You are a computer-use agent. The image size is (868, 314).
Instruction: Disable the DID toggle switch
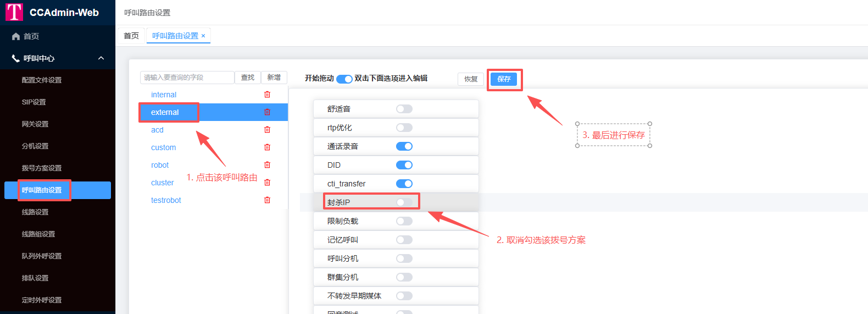(x=404, y=165)
